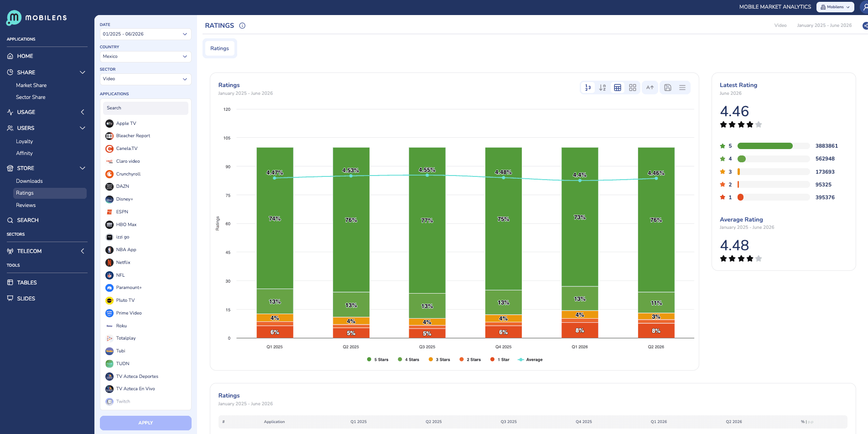Switch to grid view layout icon
The image size is (868, 434).
(633, 88)
